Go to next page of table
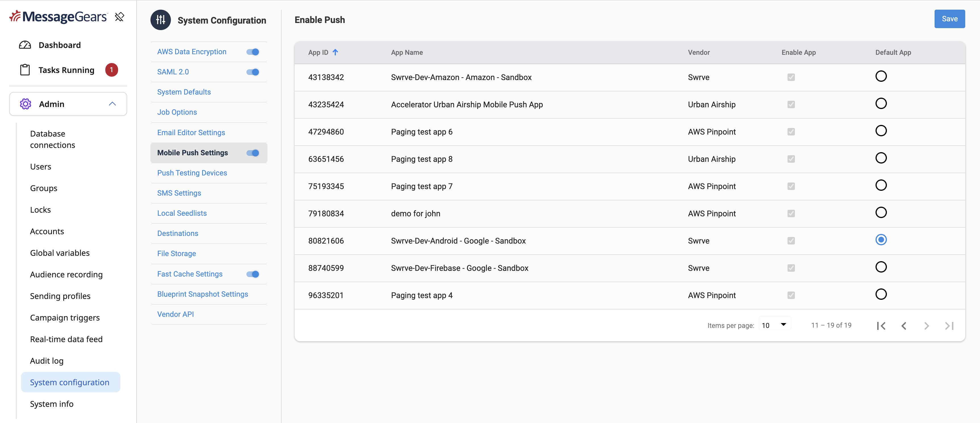 pos(927,326)
